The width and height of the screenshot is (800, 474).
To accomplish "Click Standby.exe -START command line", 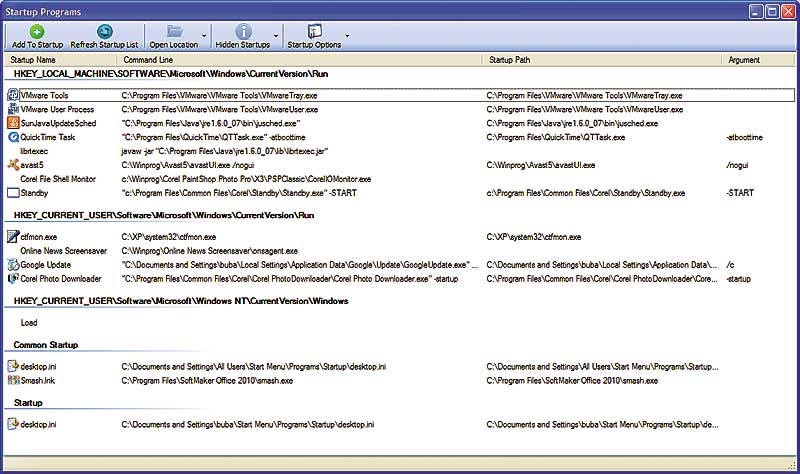I will [x=239, y=193].
